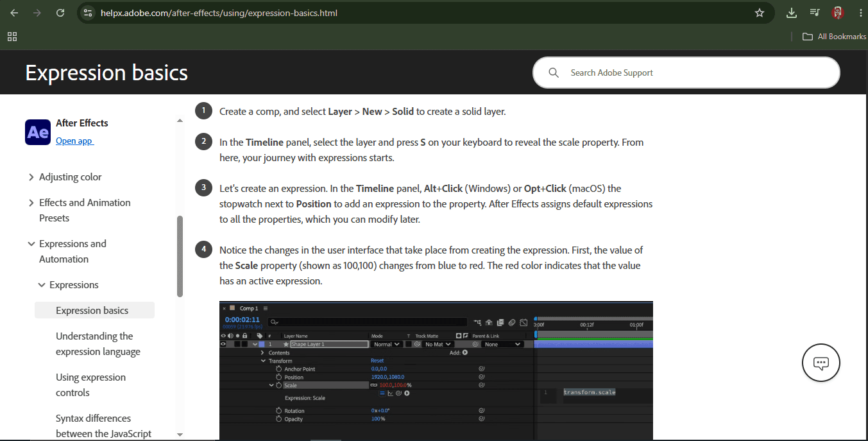Reload the Adobe help page
This screenshot has height=441, width=868.
tap(60, 13)
